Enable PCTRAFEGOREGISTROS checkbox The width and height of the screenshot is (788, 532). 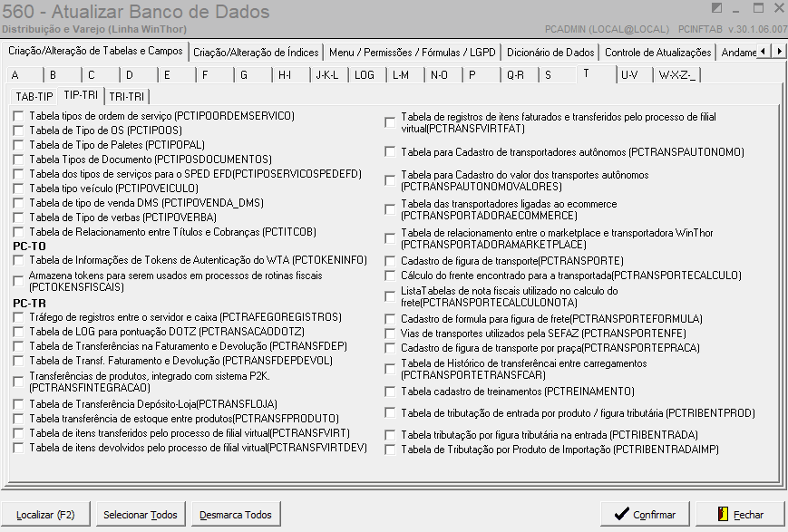19,317
